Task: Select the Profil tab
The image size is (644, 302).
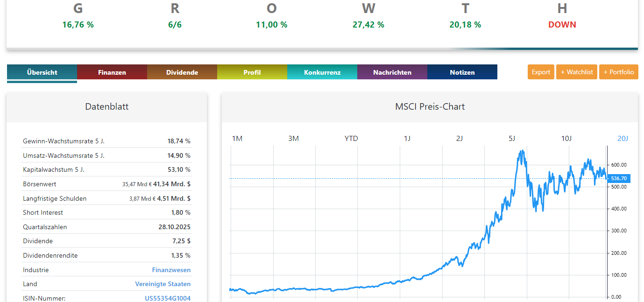Action: click(252, 72)
